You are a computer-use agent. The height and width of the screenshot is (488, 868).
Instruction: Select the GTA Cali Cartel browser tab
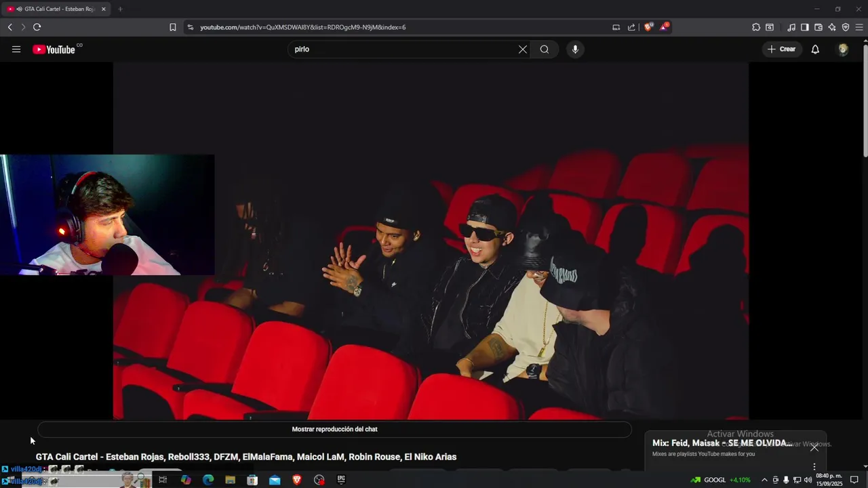(x=56, y=9)
